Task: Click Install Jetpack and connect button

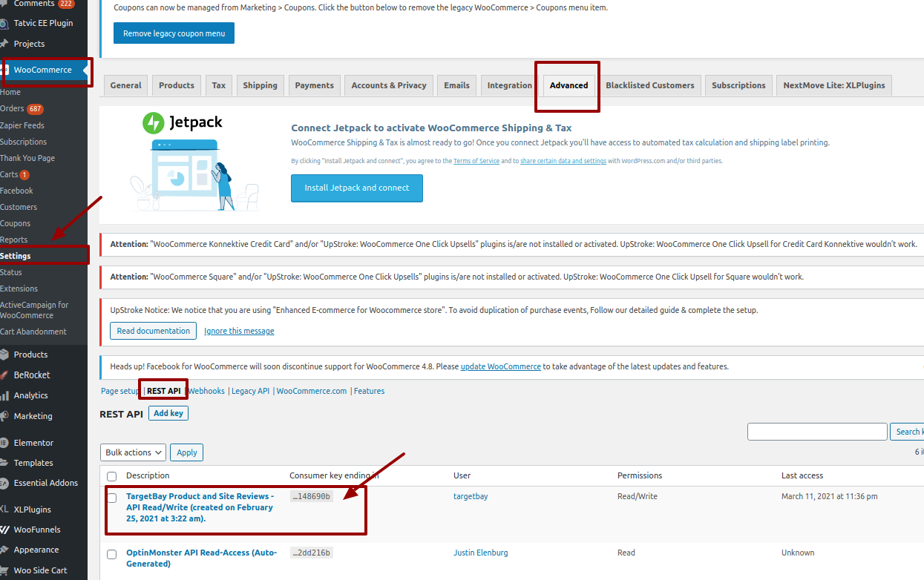Action: tap(357, 188)
